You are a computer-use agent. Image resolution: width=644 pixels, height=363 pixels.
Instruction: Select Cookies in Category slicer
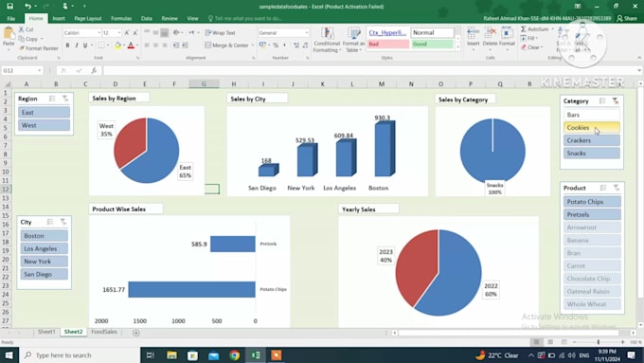pyautogui.click(x=591, y=127)
